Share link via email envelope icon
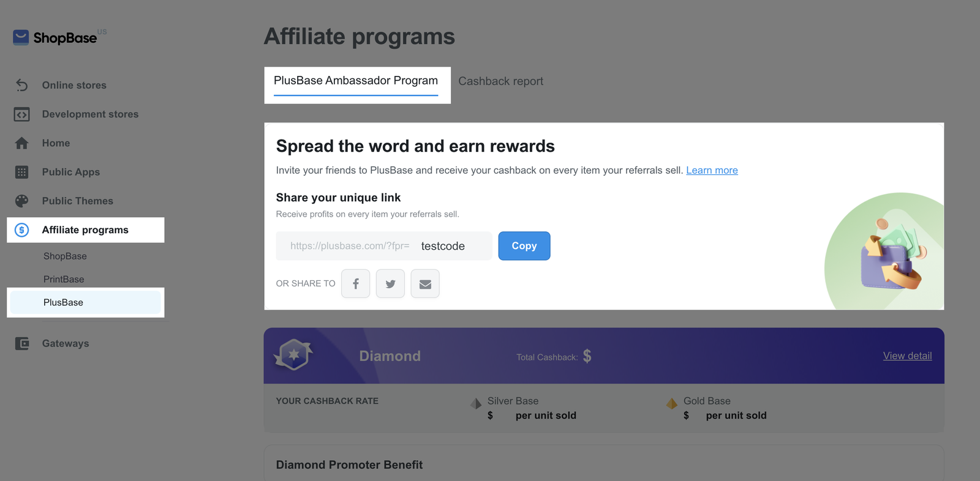 pyautogui.click(x=425, y=284)
